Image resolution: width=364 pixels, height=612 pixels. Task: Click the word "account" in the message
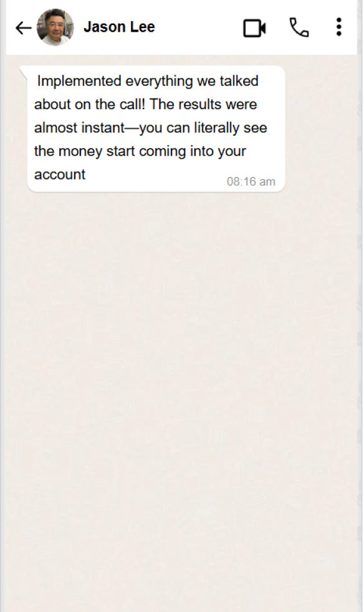(59, 175)
